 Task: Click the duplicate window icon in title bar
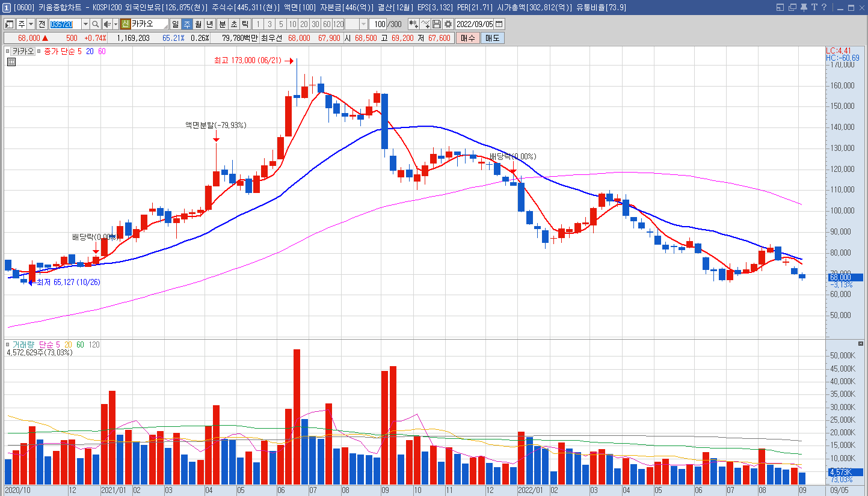pos(792,7)
